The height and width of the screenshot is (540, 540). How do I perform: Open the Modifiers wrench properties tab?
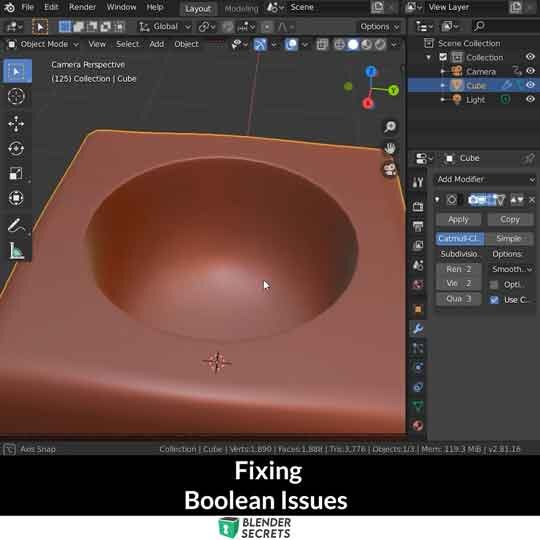[x=418, y=329]
